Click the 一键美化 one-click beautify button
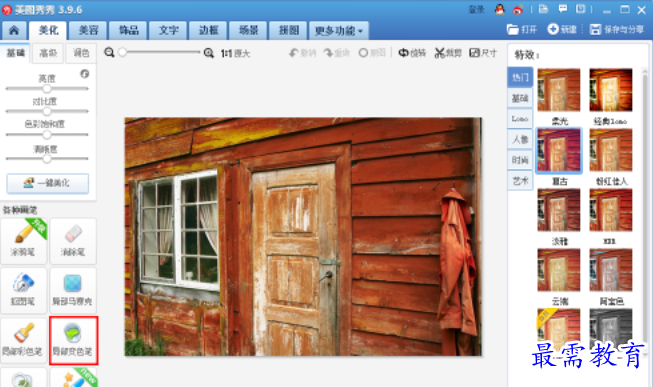 (x=47, y=183)
